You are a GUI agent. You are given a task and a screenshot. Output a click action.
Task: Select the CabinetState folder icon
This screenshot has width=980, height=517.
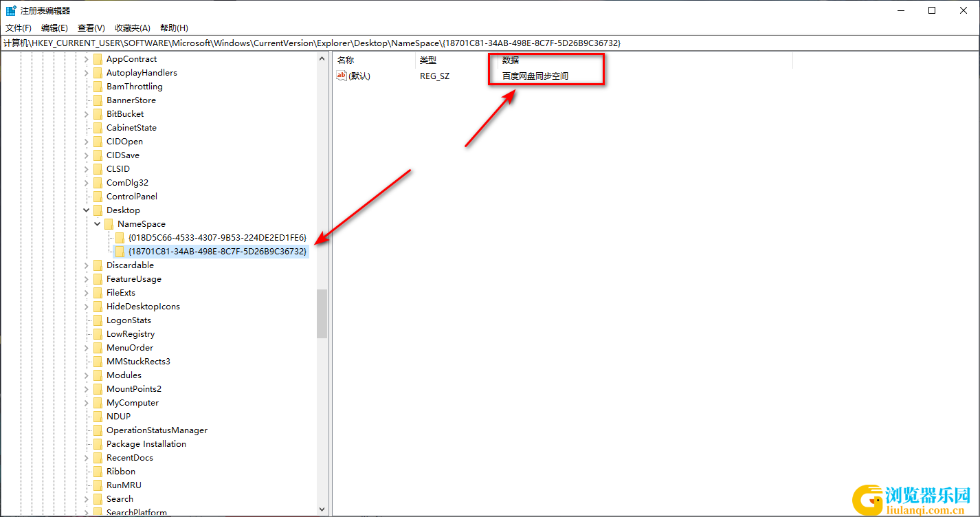(x=98, y=128)
